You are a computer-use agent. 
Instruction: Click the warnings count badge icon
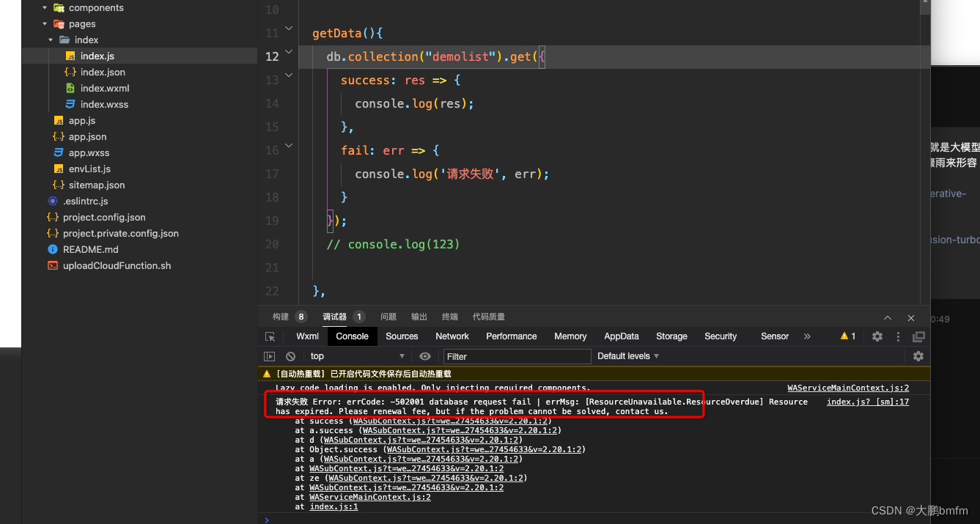[848, 336]
